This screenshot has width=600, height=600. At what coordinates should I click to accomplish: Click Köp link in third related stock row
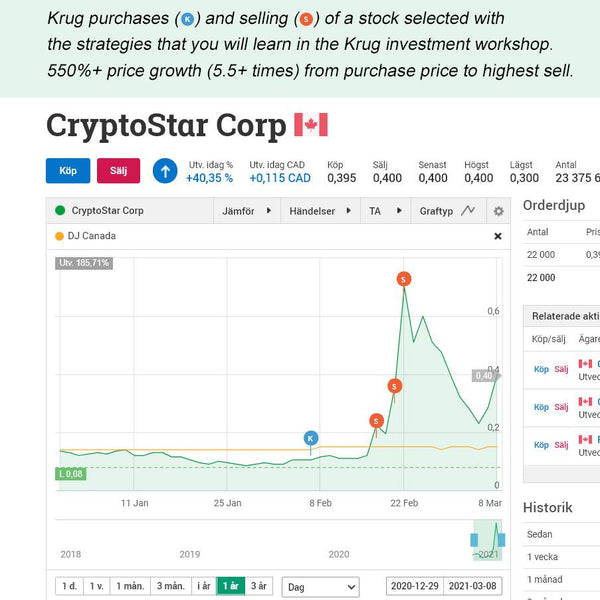pyautogui.click(x=541, y=445)
